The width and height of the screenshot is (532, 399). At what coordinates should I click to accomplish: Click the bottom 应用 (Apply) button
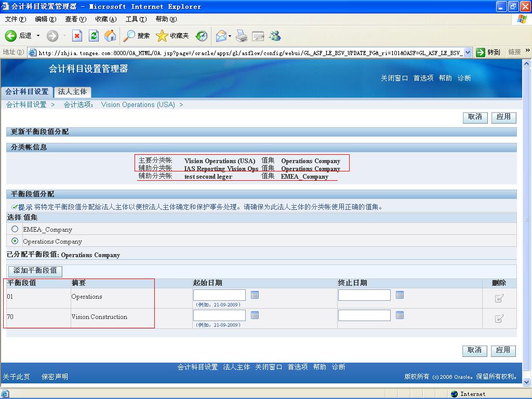[x=503, y=350]
